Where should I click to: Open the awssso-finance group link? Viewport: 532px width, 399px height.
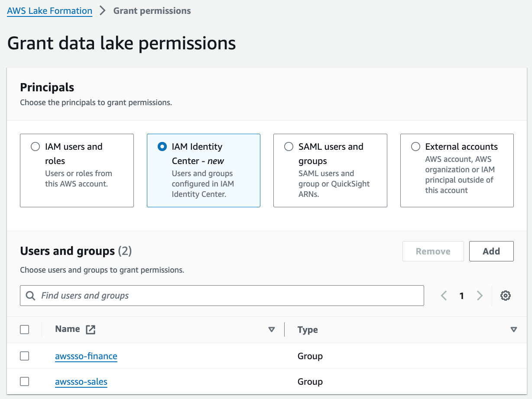pos(86,356)
